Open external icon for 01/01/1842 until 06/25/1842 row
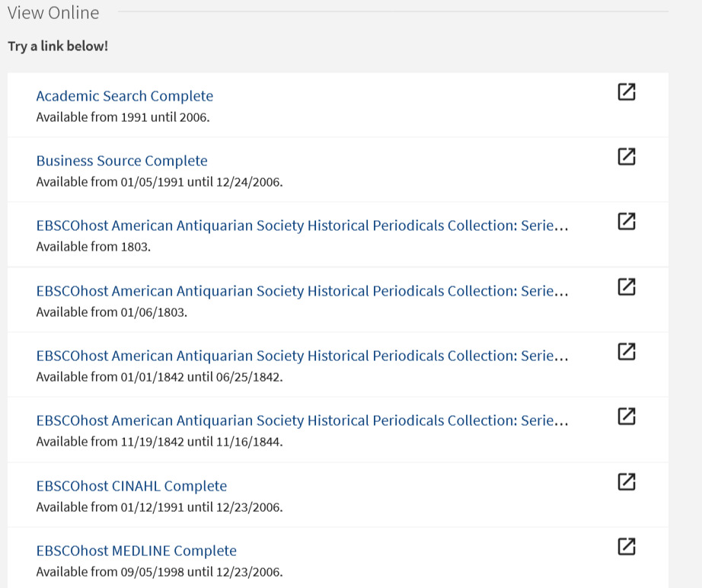Screen dimensions: 702x588 coord(626,352)
